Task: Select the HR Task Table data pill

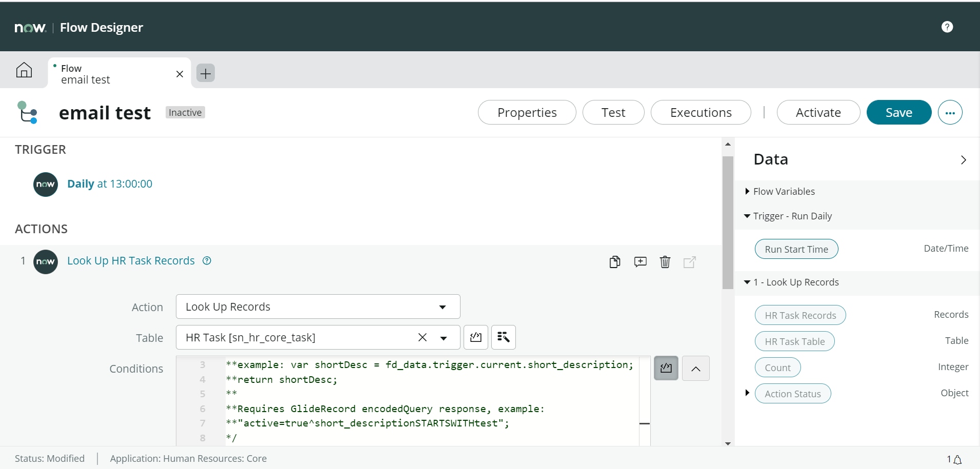Action: tap(794, 341)
